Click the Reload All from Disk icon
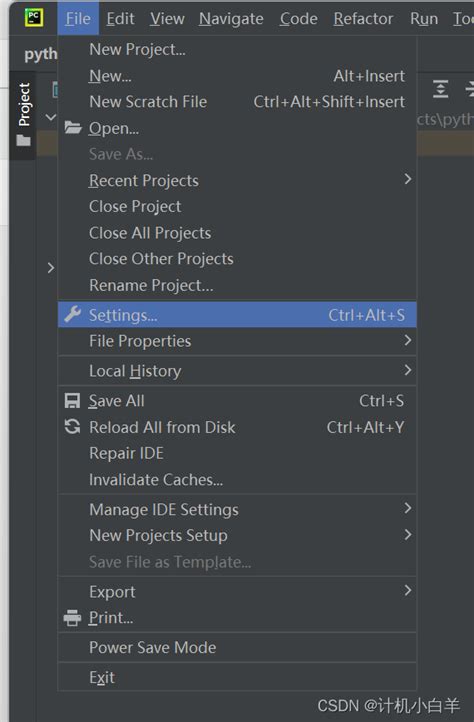 pos(72,427)
